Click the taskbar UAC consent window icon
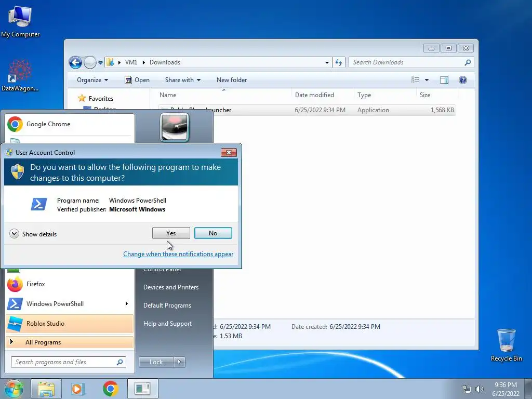Image resolution: width=532 pixels, height=399 pixels. (142, 389)
